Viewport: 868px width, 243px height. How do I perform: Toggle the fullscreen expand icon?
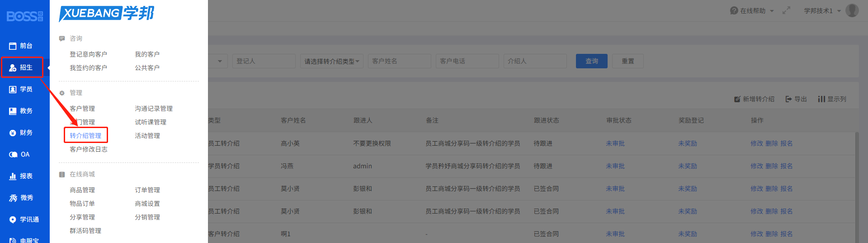[786, 10]
